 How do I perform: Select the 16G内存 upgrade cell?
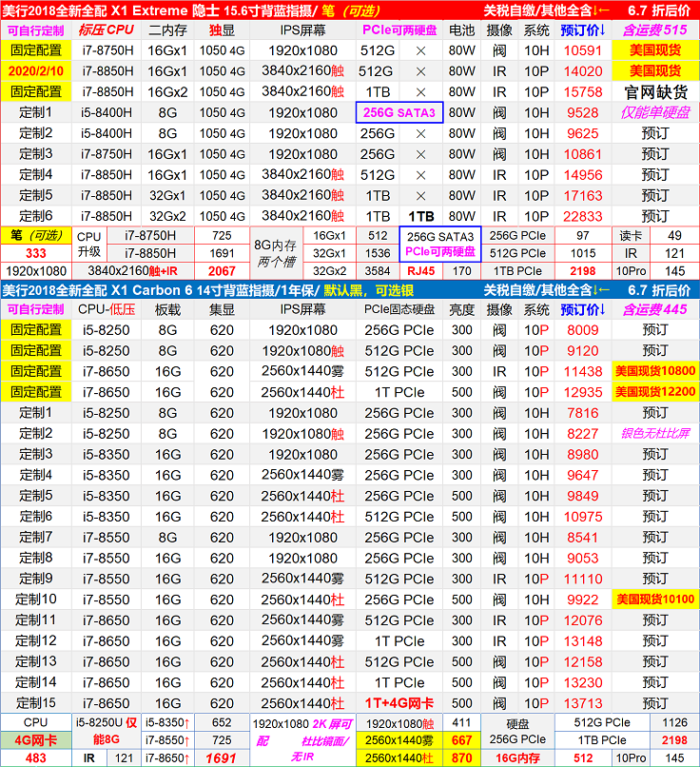516,758
